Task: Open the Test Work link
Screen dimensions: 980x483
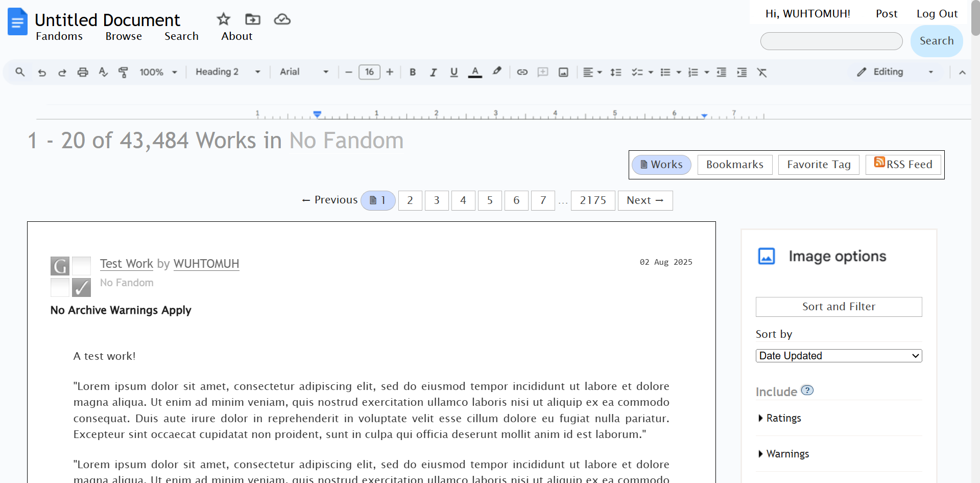Action: click(127, 264)
